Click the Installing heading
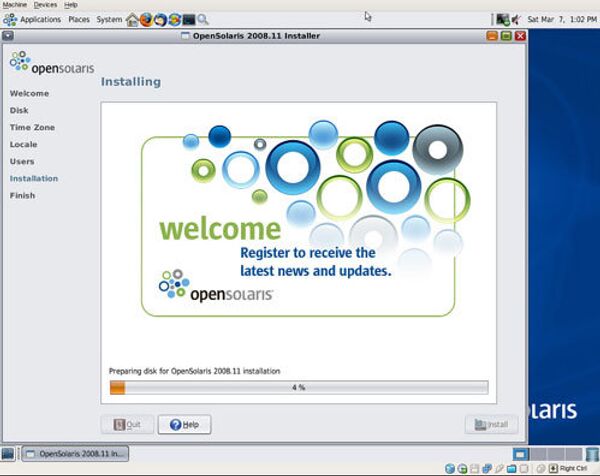The height and width of the screenshot is (476, 600). pyautogui.click(x=131, y=82)
